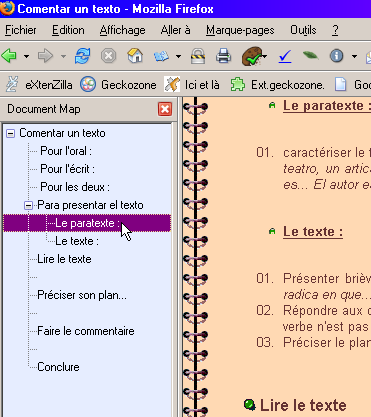Open the Affichage menu

(123, 30)
